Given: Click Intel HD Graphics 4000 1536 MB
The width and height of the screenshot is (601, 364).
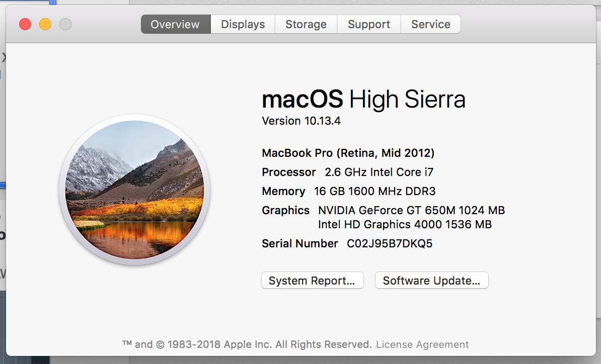Looking at the screenshot, I should (x=405, y=224).
